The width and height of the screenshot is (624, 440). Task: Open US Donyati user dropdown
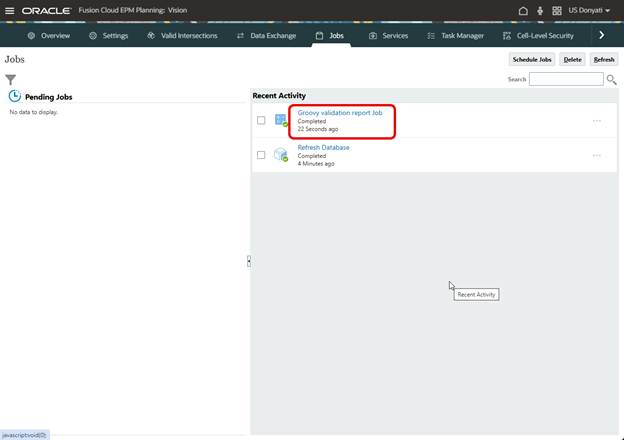coord(589,10)
